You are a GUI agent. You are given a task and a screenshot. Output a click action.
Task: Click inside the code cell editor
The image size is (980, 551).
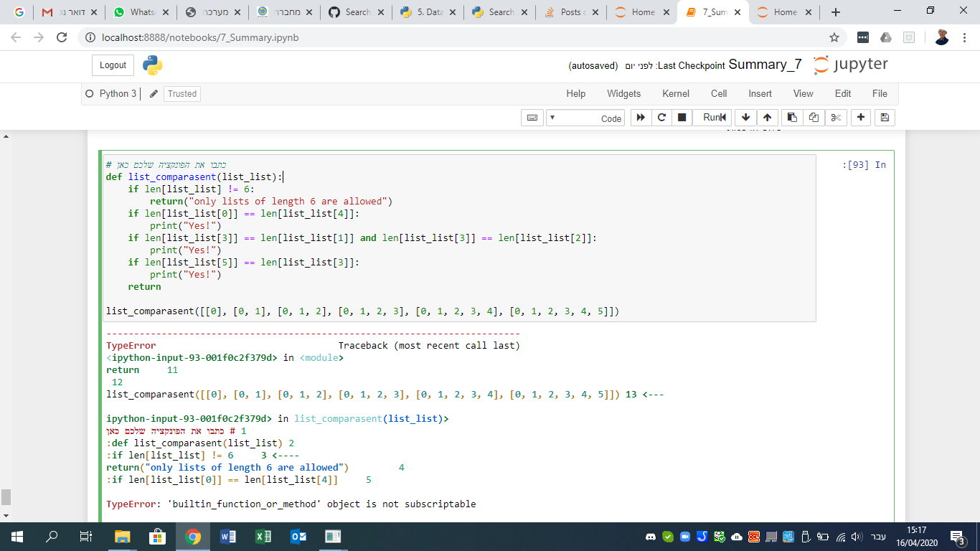pyautogui.click(x=459, y=238)
